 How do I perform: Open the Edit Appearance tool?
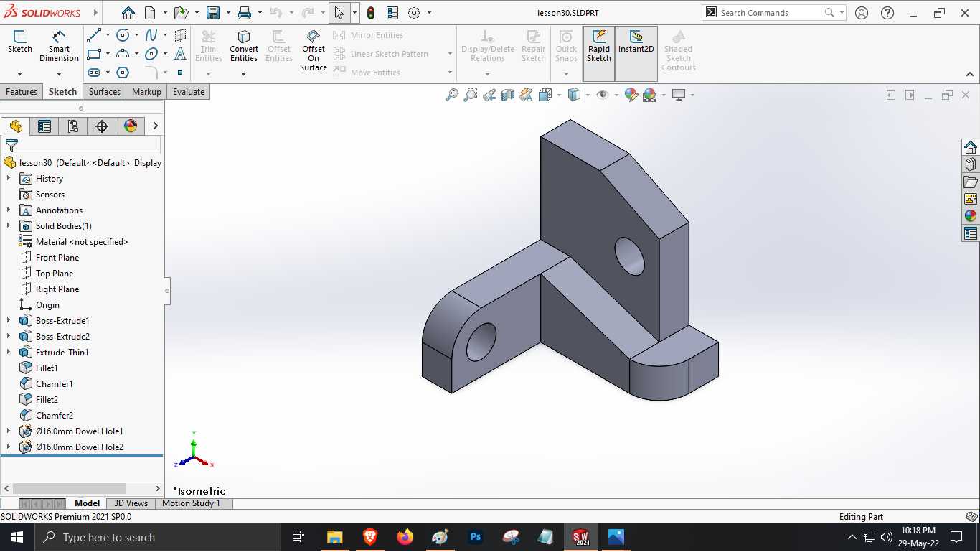click(631, 95)
